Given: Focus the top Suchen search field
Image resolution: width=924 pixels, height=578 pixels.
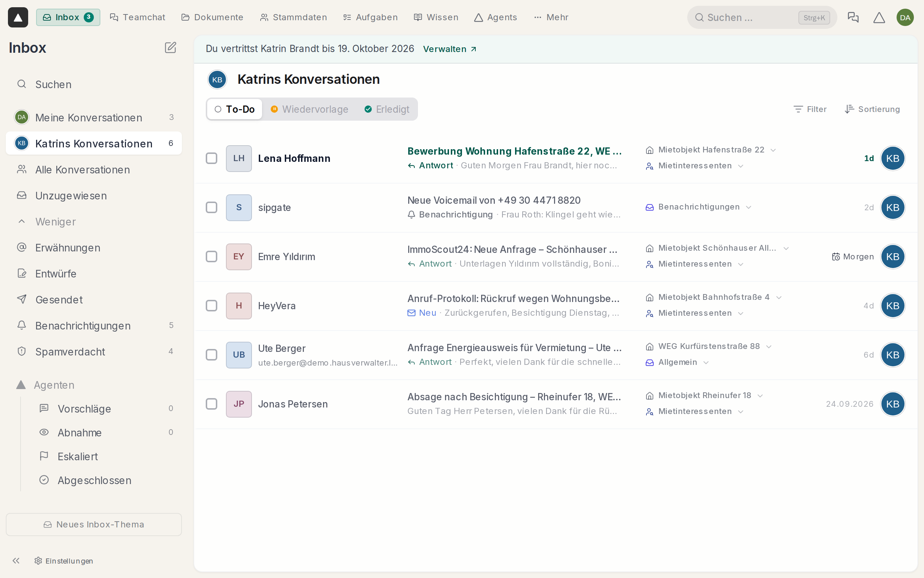Looking at the screenshot, I should 762,17.
